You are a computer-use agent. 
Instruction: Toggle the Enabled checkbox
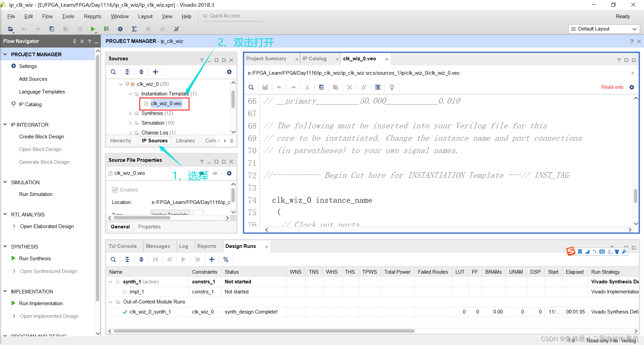tap(115, 190)
